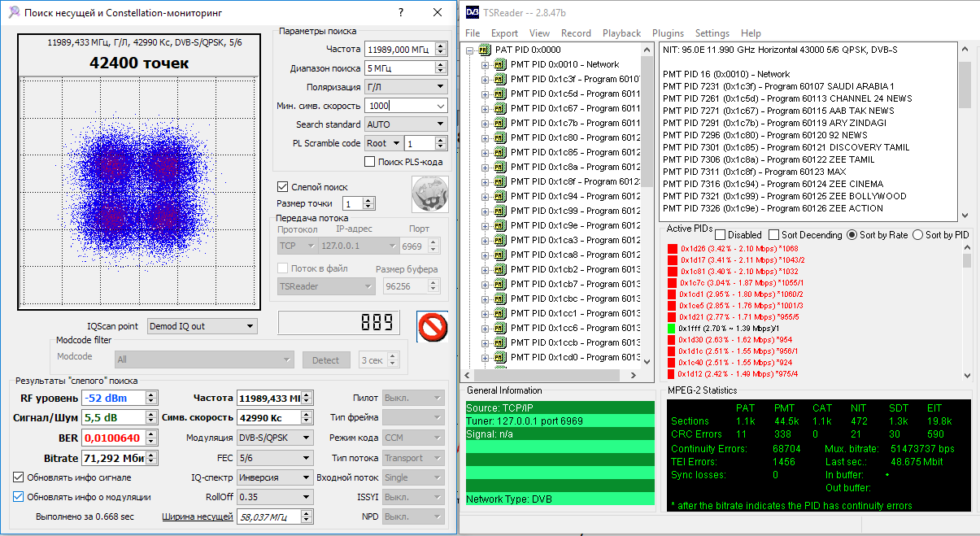Click the Ширина несущей link

tap(198, 516)
